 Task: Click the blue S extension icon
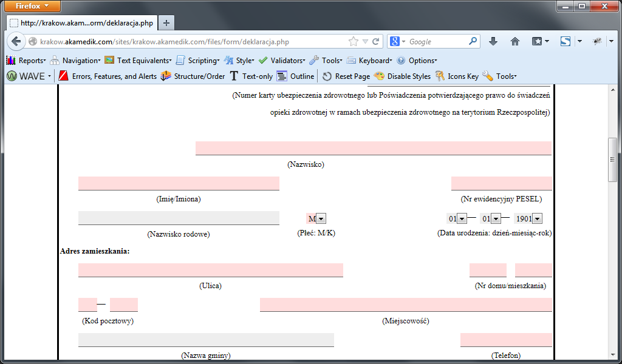pyautogui.click(x=566, y=41)
